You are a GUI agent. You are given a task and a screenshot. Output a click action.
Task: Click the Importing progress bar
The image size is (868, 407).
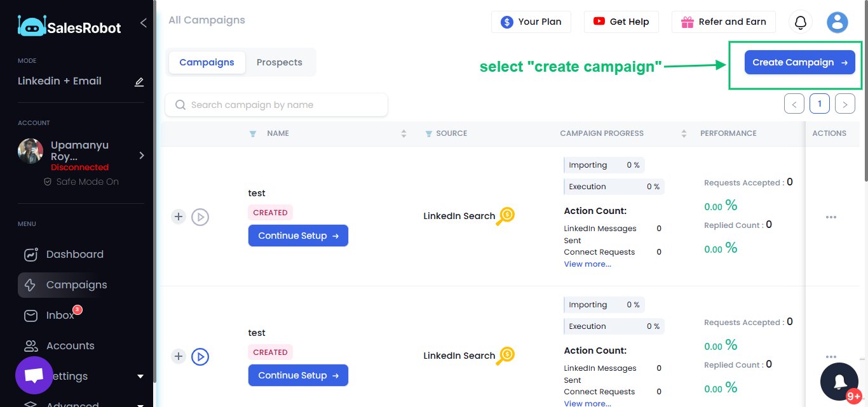click(x=603, y=164)
